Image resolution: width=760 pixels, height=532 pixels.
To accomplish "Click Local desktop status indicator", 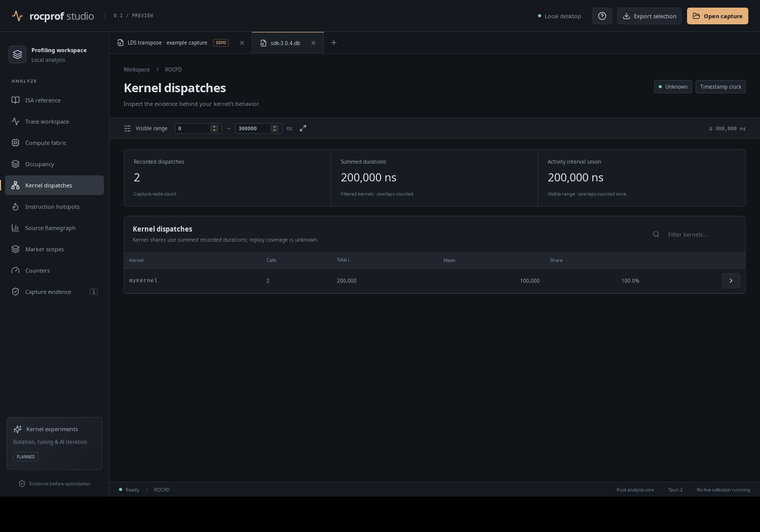I will coord(559,16).
